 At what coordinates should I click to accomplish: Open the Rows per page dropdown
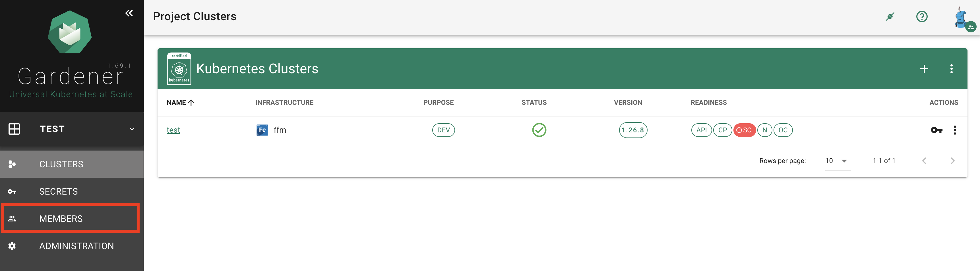pyautogui.click(x=838, y=160)
